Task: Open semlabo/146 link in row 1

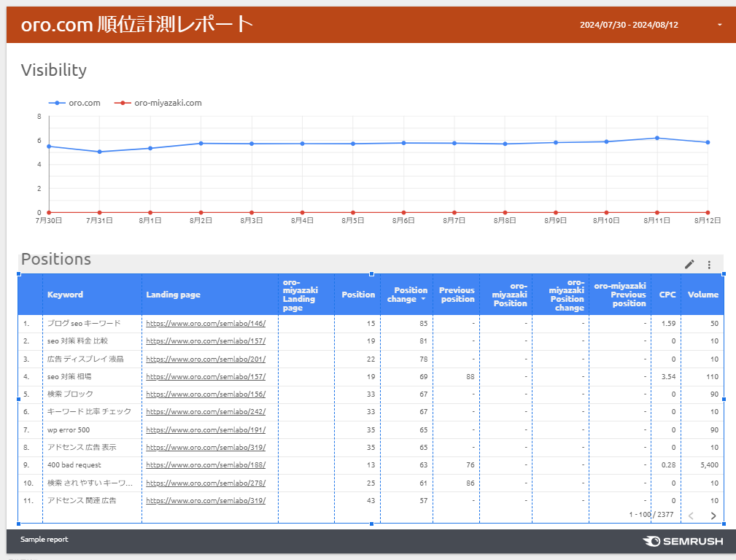Action: click(206, 324)
